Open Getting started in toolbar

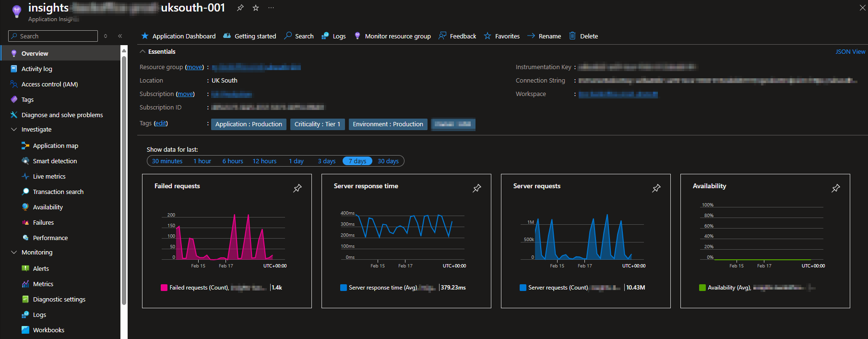click(x=250, y=36)
